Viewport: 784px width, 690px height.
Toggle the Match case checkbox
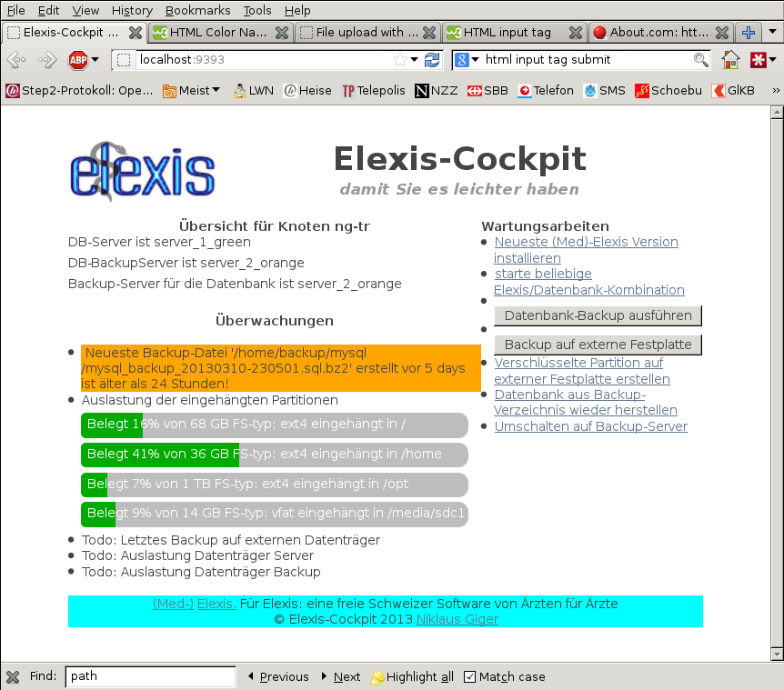coord(469,677)
